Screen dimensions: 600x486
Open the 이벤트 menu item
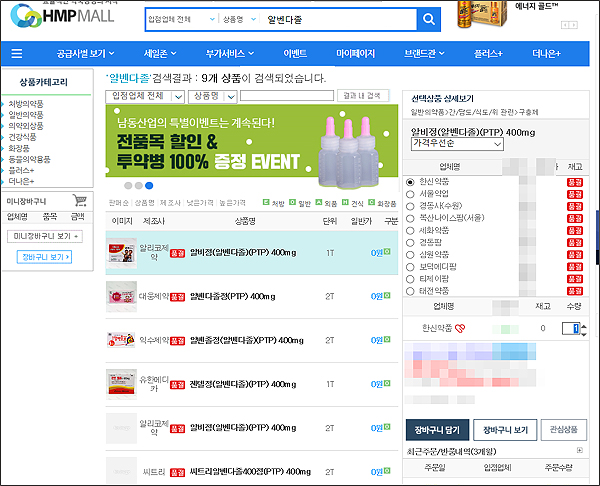tap(295, 54)
